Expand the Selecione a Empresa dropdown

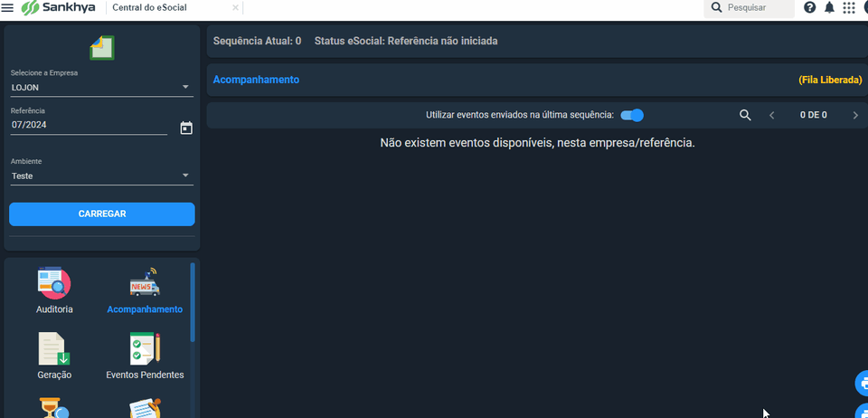pos(185,88)
